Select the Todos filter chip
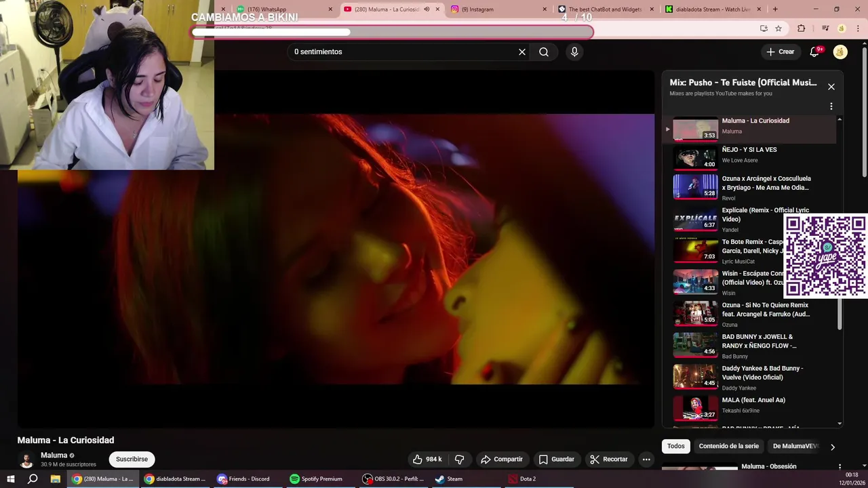 pyautogui.click(x=676, y=446)
